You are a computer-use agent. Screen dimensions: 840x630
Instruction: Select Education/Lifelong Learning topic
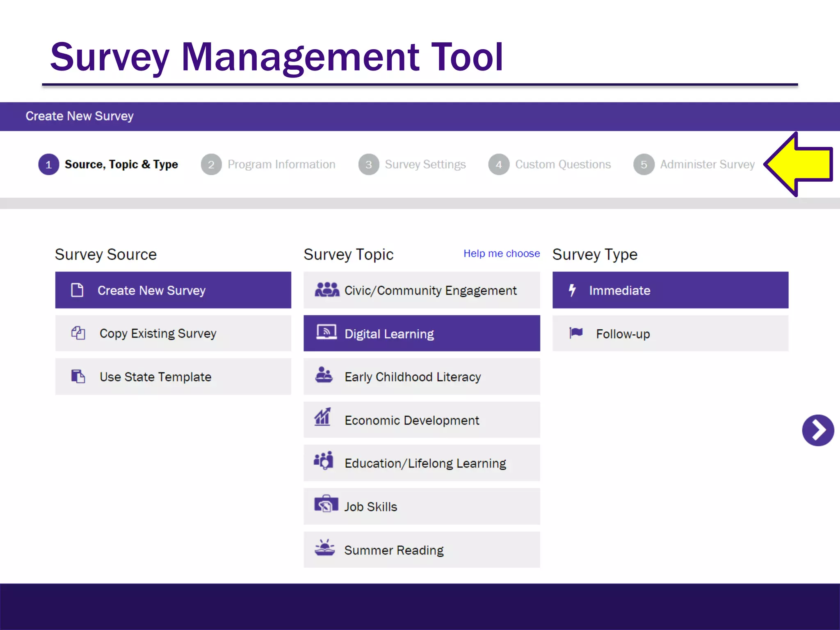pos(422,463)
